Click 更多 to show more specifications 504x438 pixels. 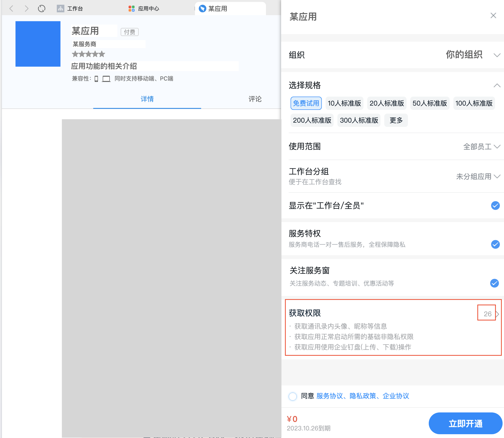(x=396, y=120)
